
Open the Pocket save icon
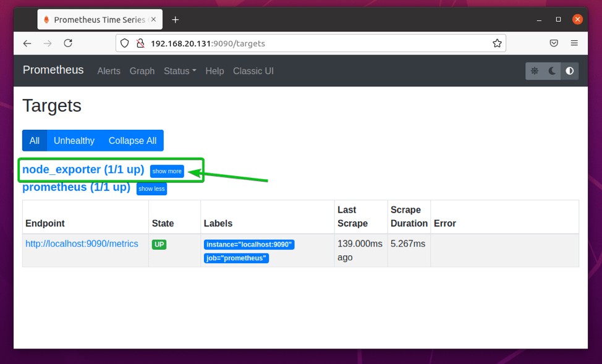click(x=554, y=43)
